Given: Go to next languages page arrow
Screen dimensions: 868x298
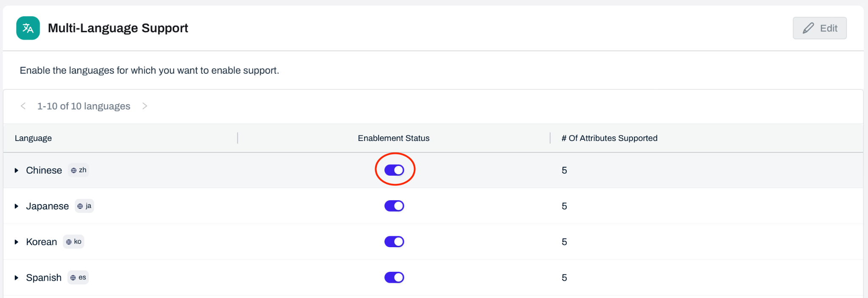Looking at the screenshot, I should (145, 106).
